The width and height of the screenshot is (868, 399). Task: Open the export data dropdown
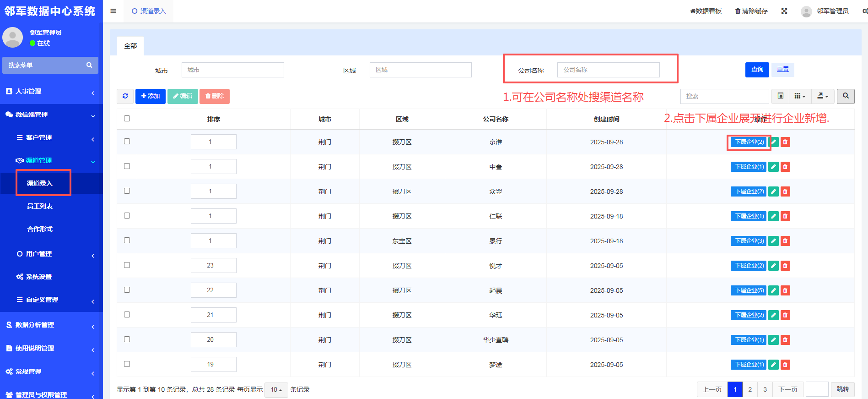coord(823,96)
